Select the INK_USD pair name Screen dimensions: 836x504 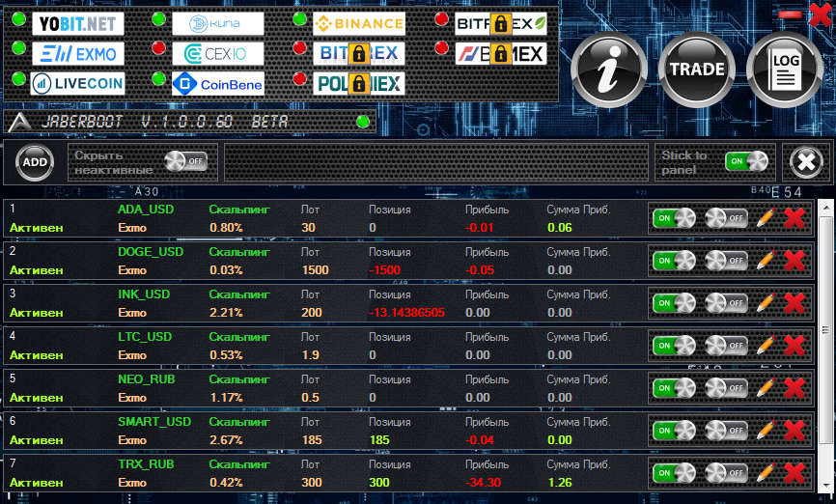[x=144, y=294]
